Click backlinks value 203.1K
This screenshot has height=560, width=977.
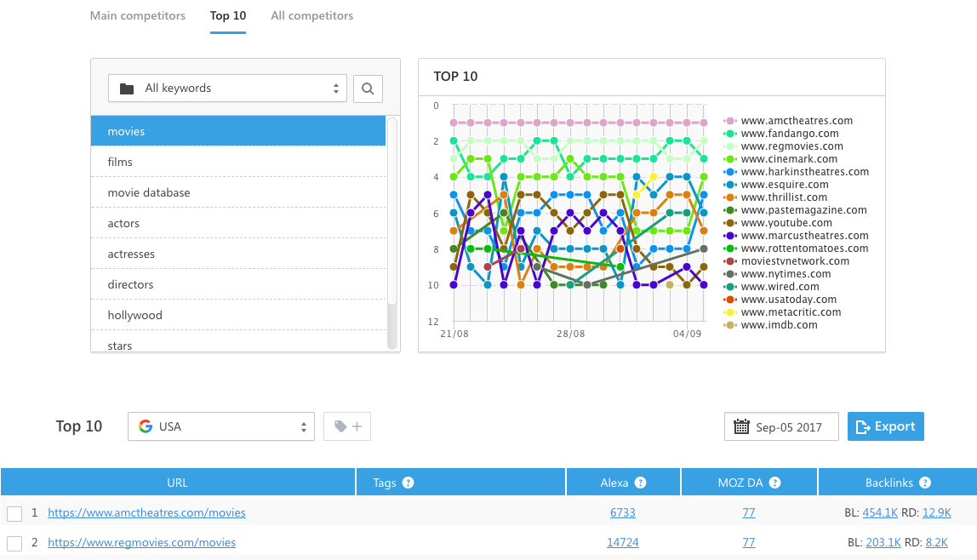[x=883, y=543]
